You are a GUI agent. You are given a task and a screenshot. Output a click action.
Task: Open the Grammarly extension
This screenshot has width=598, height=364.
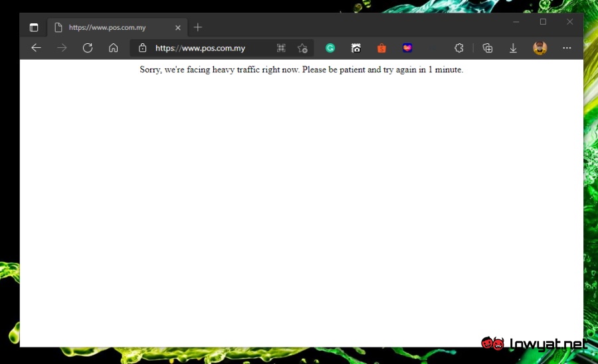tap(330, 48)
